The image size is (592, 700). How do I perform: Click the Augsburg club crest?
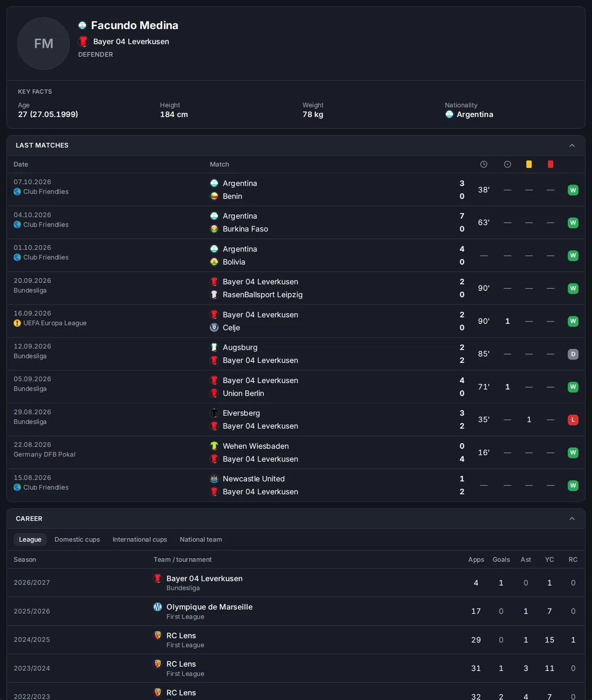click(x=214, y=347)
